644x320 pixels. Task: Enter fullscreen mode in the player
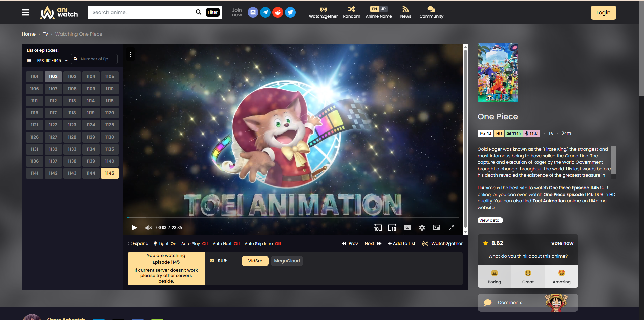[x=451, y=228]
